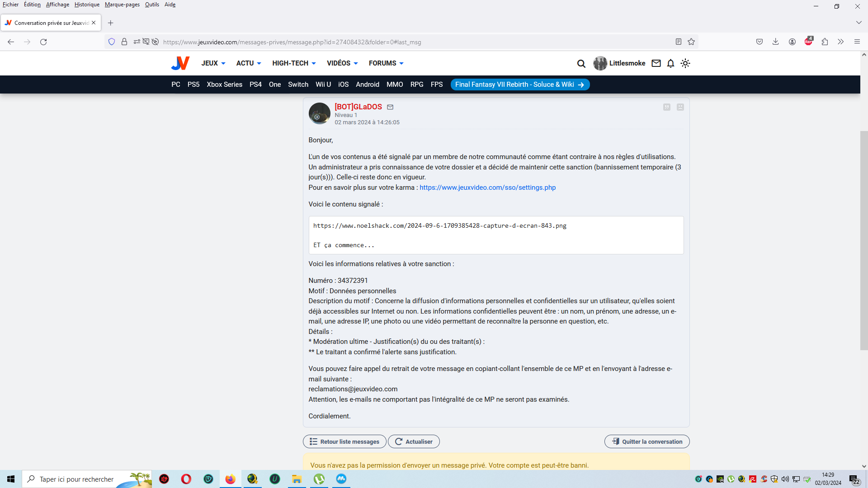Toggle the tracking protection shield icon
This screenshot has height=488, width=868.
point(112,42)
